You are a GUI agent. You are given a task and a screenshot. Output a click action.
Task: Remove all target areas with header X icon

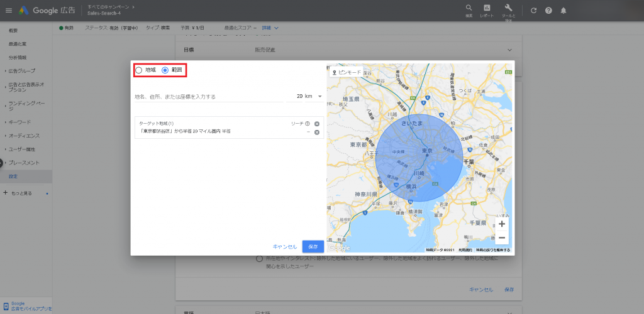317,124
